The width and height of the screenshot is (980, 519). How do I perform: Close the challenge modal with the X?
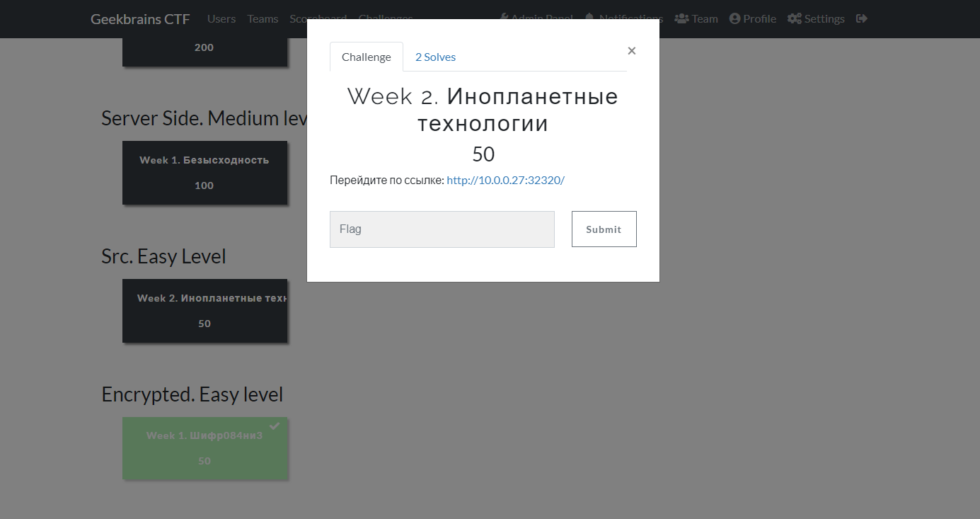pyautogui.click(x=632, y=50)
